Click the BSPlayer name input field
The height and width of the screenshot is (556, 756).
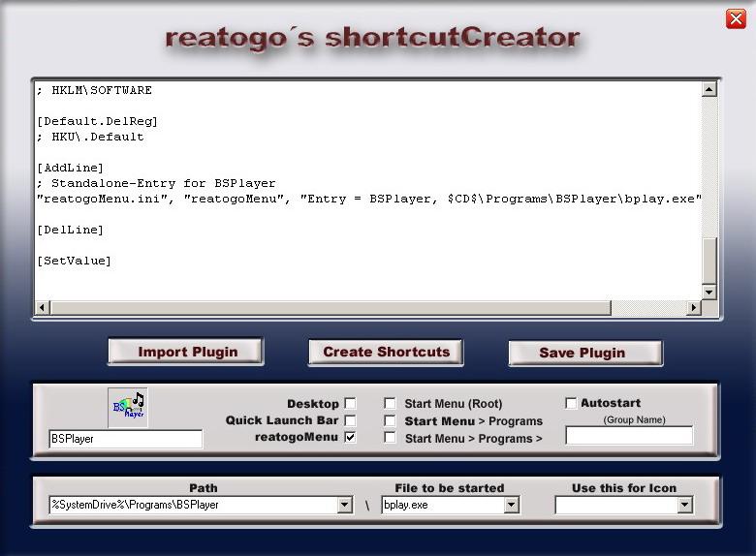pos(126,439)
